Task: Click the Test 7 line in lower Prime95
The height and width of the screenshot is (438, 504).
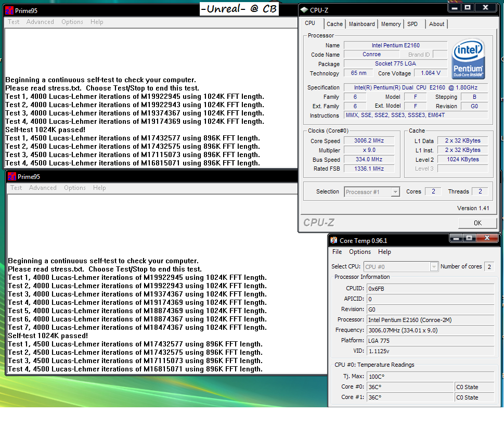Action: pyautogui.click(x=137, y=327)
